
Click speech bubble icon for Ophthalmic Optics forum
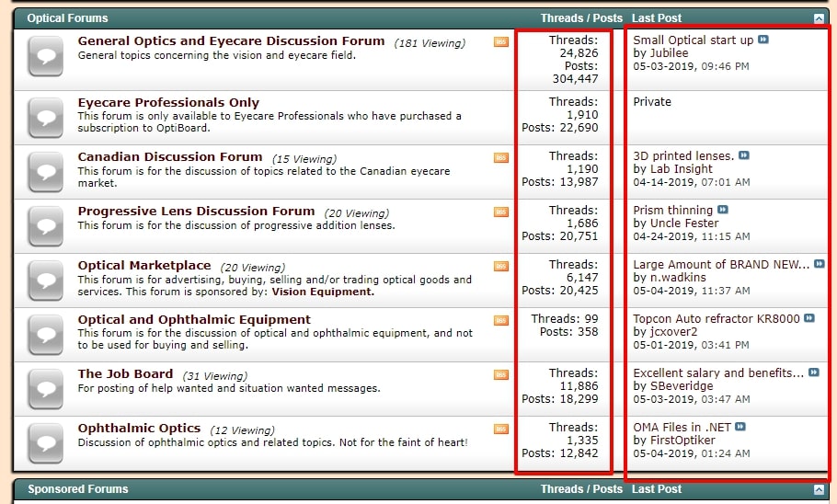click(x=45, y=442)
